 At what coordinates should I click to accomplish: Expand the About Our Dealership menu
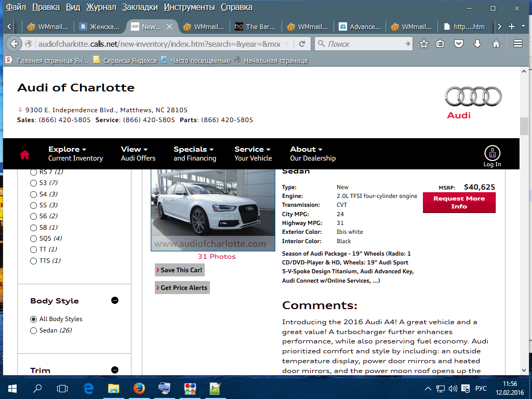coord(313,154)
